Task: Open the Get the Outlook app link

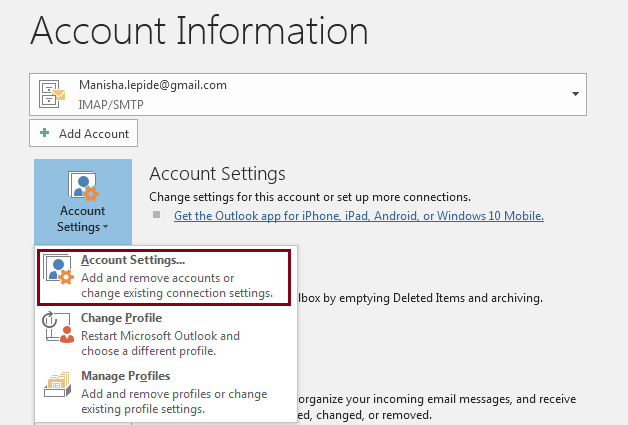Action: pos(358,216)
